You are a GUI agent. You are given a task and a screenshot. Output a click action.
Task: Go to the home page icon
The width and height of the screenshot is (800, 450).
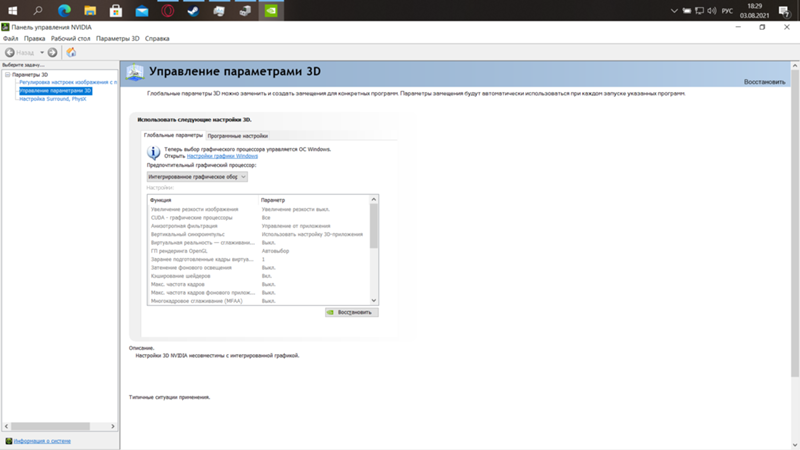point(71,52)
